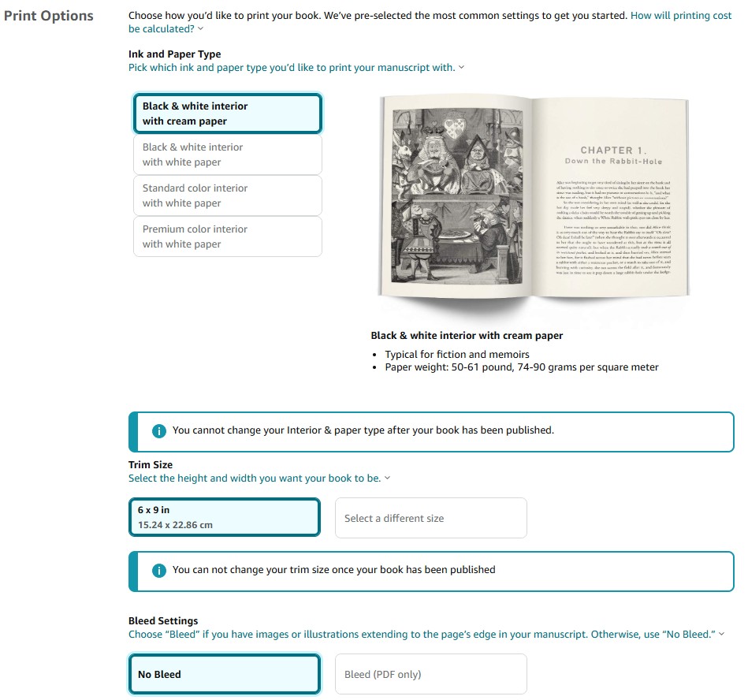
Task: Select the 6 x 9 in trim size
Action: tap(225, 517)
